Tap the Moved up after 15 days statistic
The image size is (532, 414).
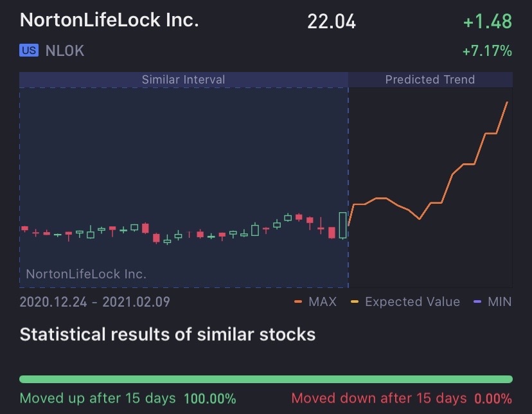pyautogui.click(x=128, y=399)
